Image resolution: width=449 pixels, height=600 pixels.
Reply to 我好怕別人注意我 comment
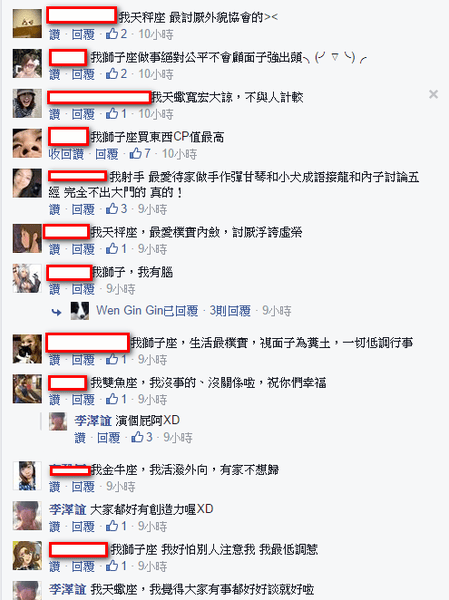[x=83, y=566]
